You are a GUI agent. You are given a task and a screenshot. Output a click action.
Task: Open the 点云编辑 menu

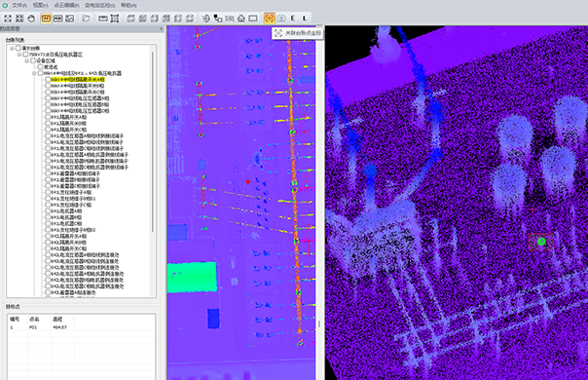click(x=66, y=5)
